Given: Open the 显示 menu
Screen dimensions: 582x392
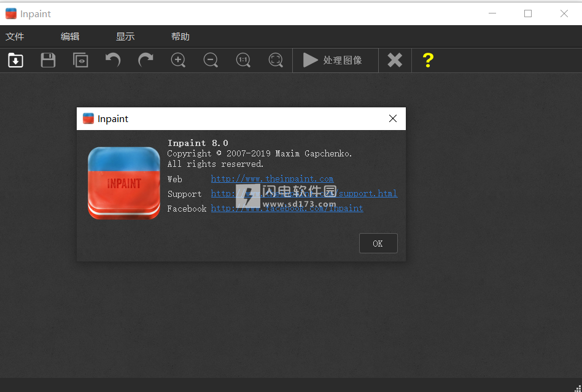Looking at the screenshot, I should point(125,36).
